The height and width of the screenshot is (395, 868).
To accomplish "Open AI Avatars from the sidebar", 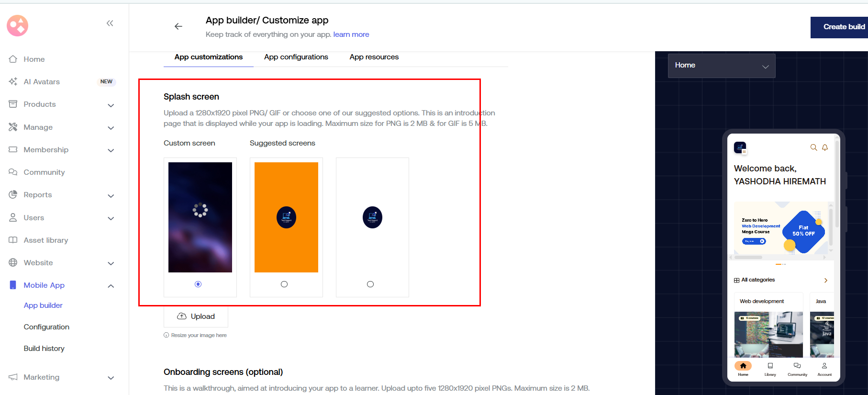I will click(42, 82).
